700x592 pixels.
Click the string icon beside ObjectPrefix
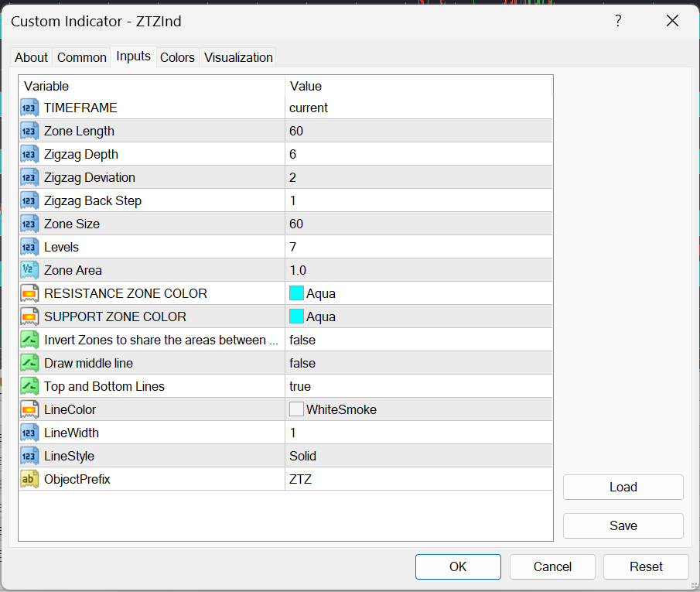pos(29,480)
